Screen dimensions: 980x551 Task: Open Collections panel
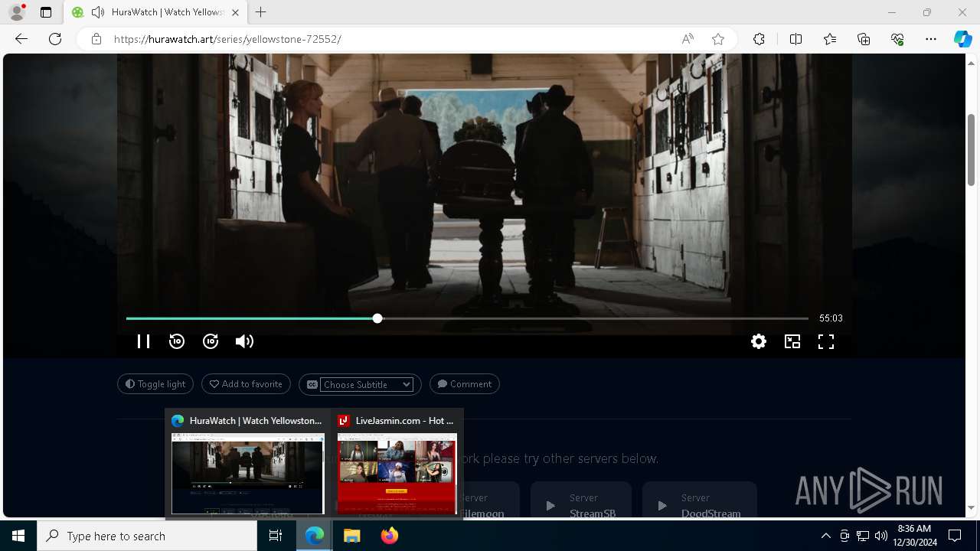click(864, 39)
